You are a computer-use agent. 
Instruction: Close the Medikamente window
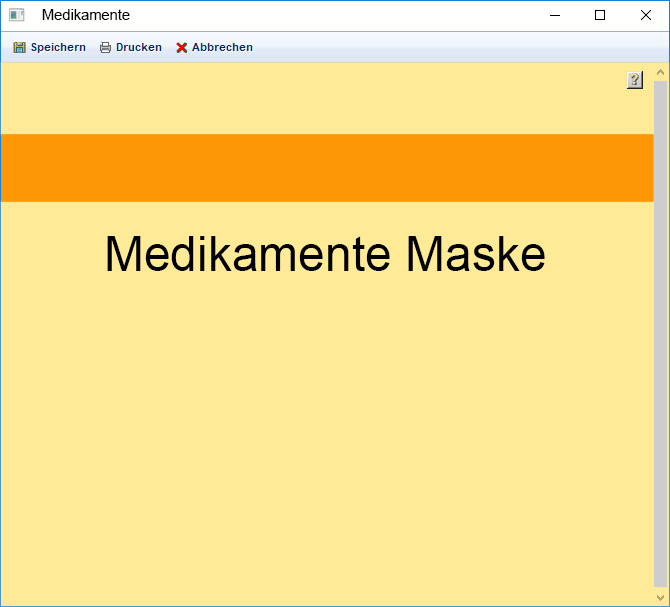[x=646, y=15]
